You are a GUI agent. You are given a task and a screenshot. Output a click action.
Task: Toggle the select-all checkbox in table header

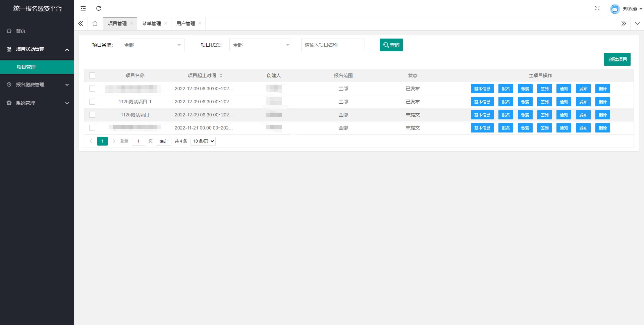click(92, 75)
